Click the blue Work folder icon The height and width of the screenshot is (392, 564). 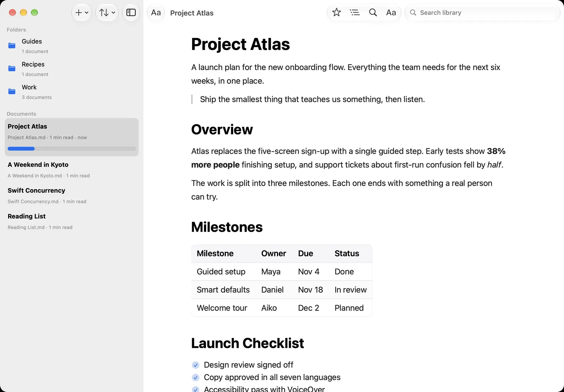[12, 91]
